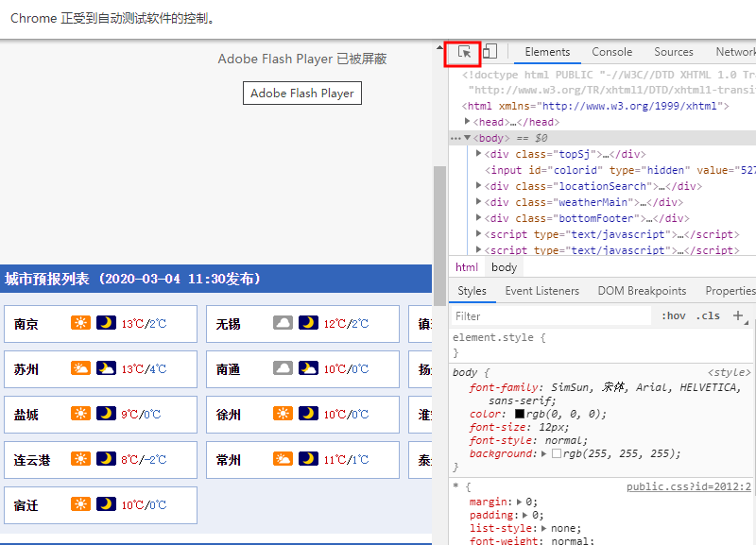Click Yancheng night moon icon
This screenshot has height=545, width=756.
click(106, 414)
